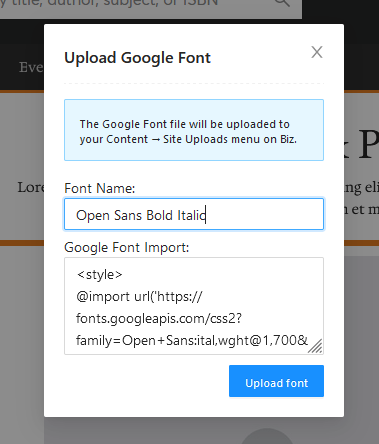Viewport: 379px width, 444px height.
Task: Click the '<style>' line in the import box
Action: coord(99,275)
